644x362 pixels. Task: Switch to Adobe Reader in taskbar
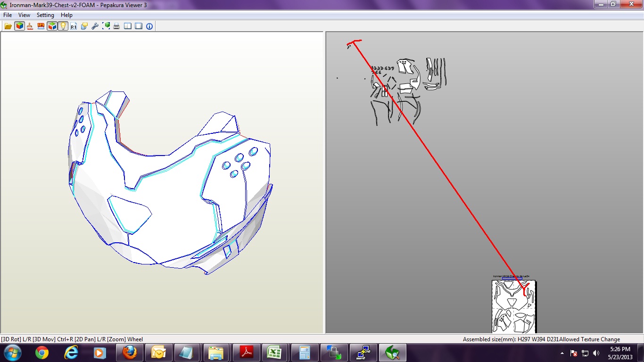[x=246, y=353]
